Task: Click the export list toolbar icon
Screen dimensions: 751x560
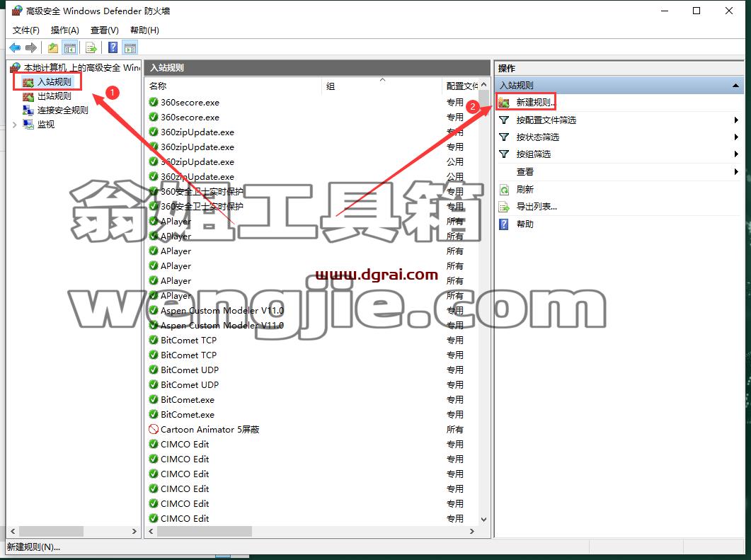Action: pos(91,47)
